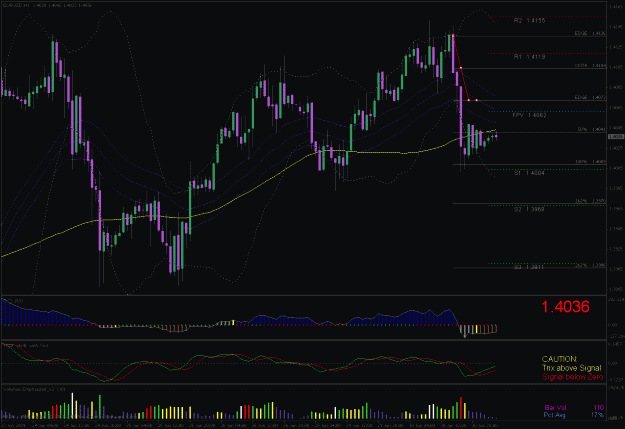
Task: Click the 'Pct Avg' label in volume panel
Action: 554,415
